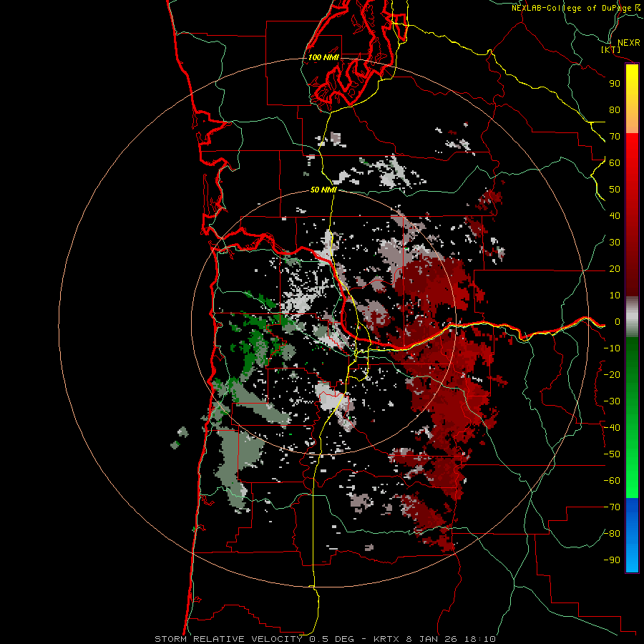Click the -40 value on velocity scale
644x644 pixels.
pyautogui.click(x=612, y=428)
